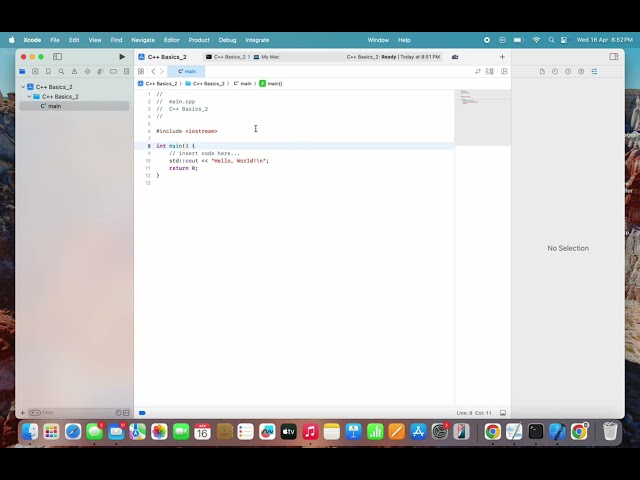The height and width of the screenshot is (480, 640).
Task: Collapse the C++ Basics_2 project root
Action: 23,87
